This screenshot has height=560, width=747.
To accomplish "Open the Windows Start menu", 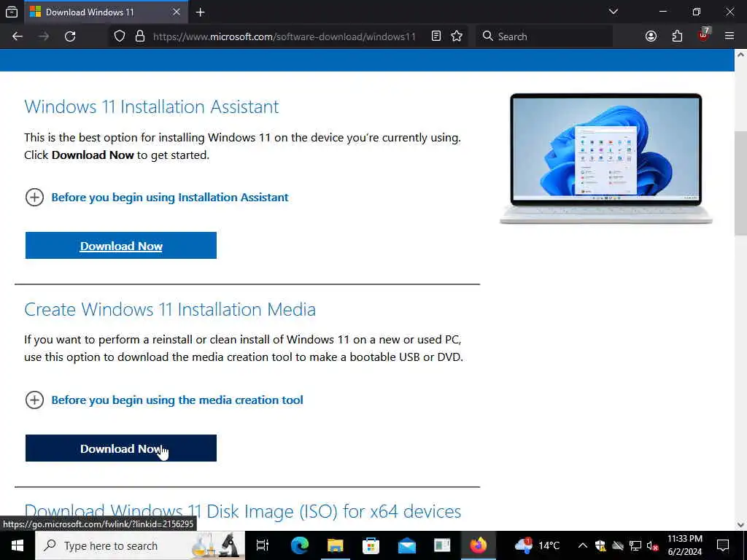I will coord(18,545).
